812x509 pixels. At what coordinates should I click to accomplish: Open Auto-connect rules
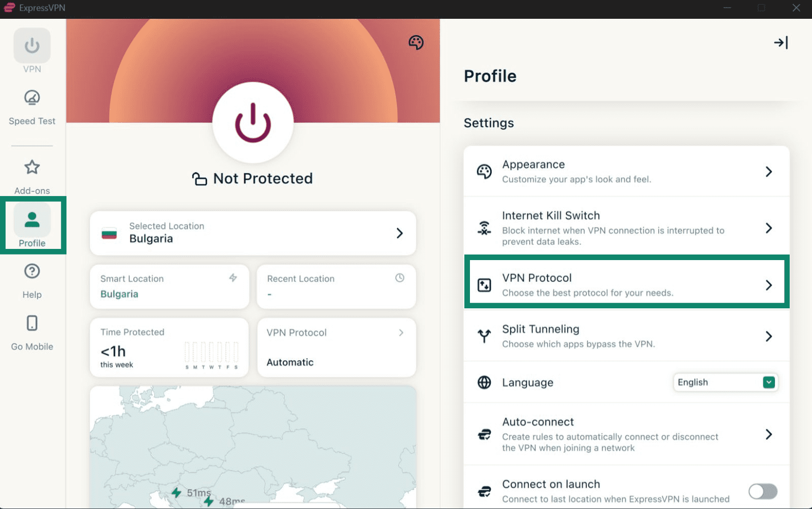pyautogui.click(x=627, y=435)
